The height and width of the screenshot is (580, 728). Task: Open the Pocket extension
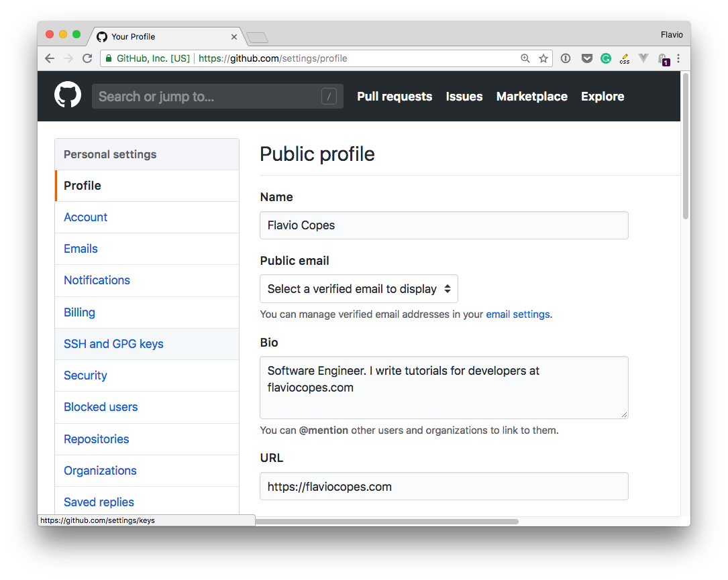point(586,58)
